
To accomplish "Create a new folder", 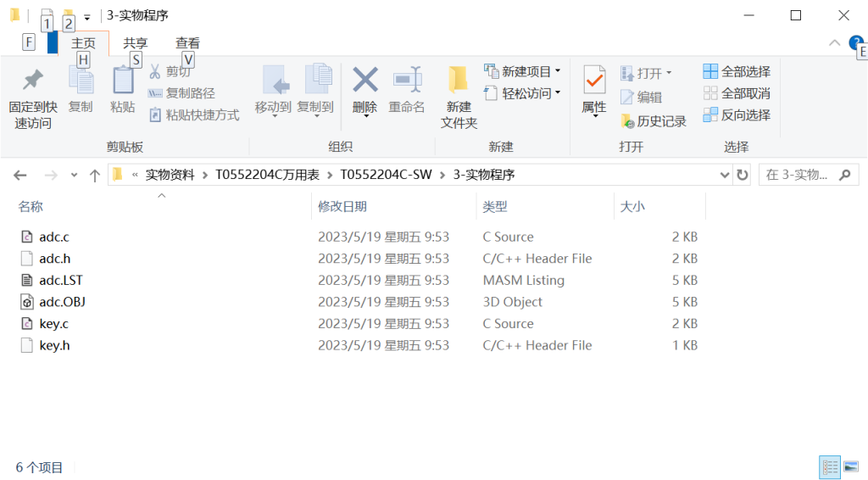I will tap(459, 98).
